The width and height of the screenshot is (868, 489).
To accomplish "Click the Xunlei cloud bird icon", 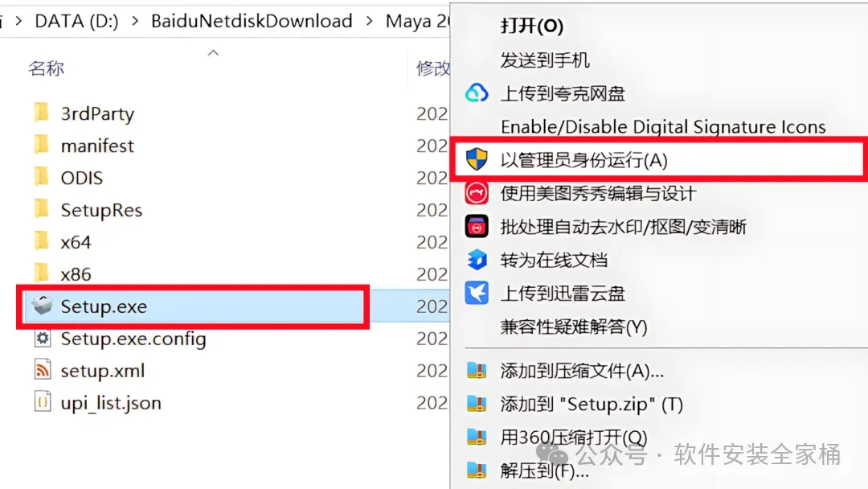I will [x=476, y=293].
